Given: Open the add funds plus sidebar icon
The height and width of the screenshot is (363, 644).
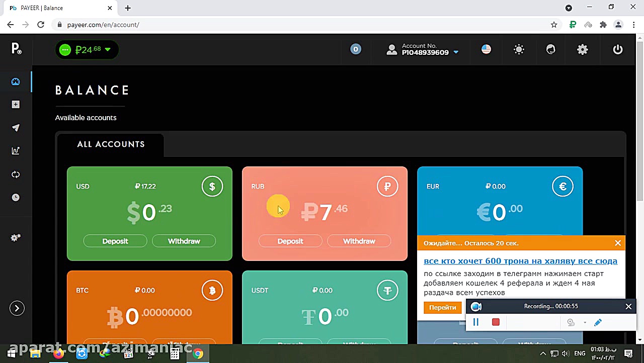Looking at the screenshot, I should tap(16, 104).
